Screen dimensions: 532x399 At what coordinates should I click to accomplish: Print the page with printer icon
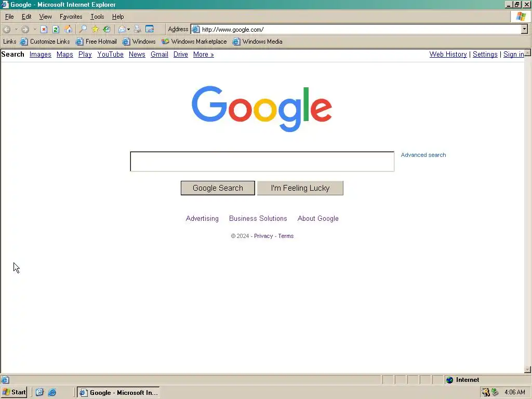137,30
